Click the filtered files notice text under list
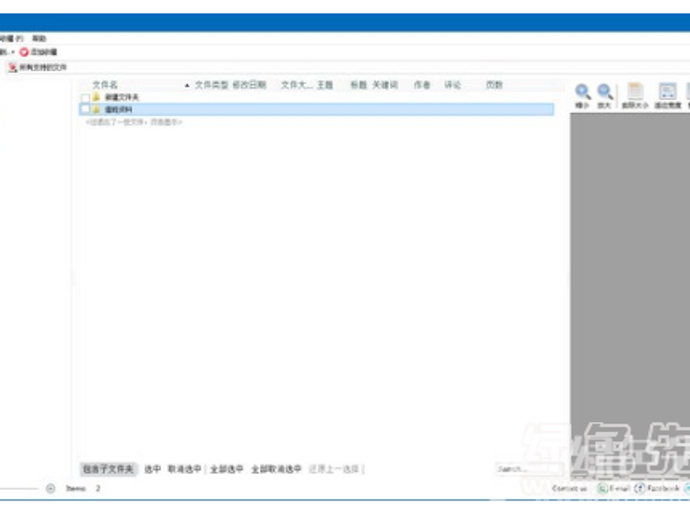 (134, 122)
